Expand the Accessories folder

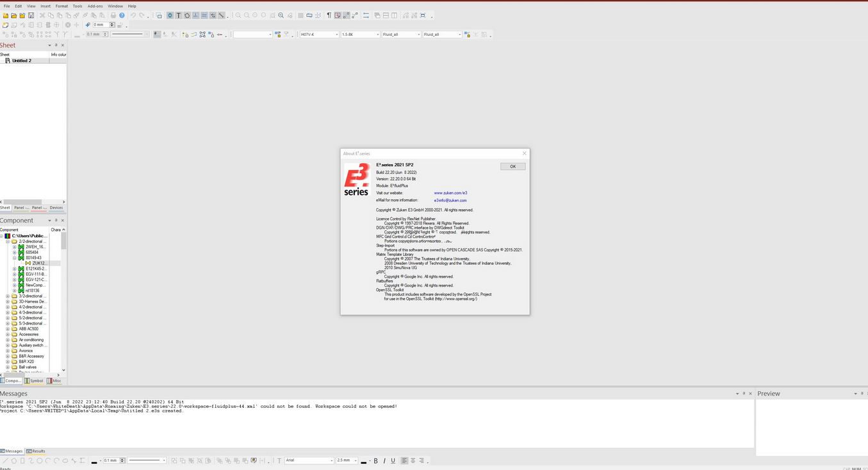coord(8,334)
